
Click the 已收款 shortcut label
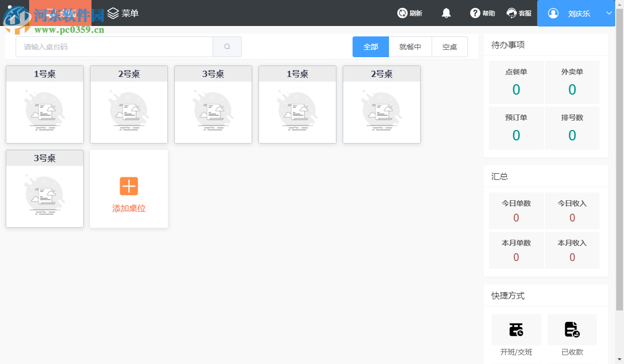[x=572, y=352]
